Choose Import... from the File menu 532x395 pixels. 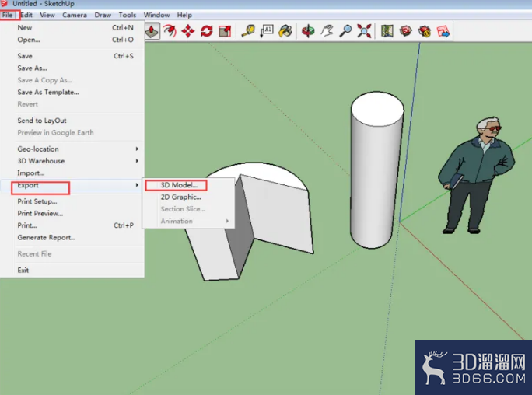72,173
